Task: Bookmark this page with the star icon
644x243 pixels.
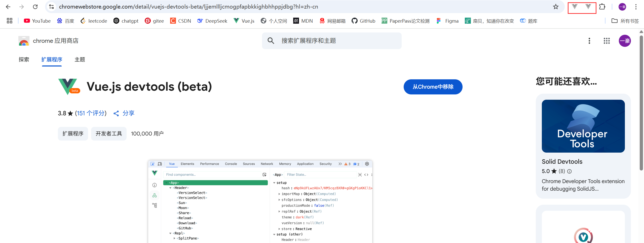Action: (x=556, y=7)
